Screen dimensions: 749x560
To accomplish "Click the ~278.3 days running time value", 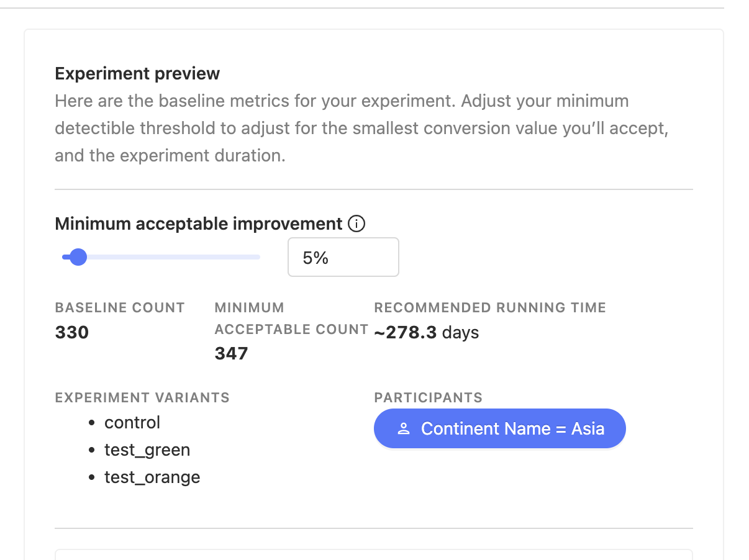I will [x=426, y=332].
